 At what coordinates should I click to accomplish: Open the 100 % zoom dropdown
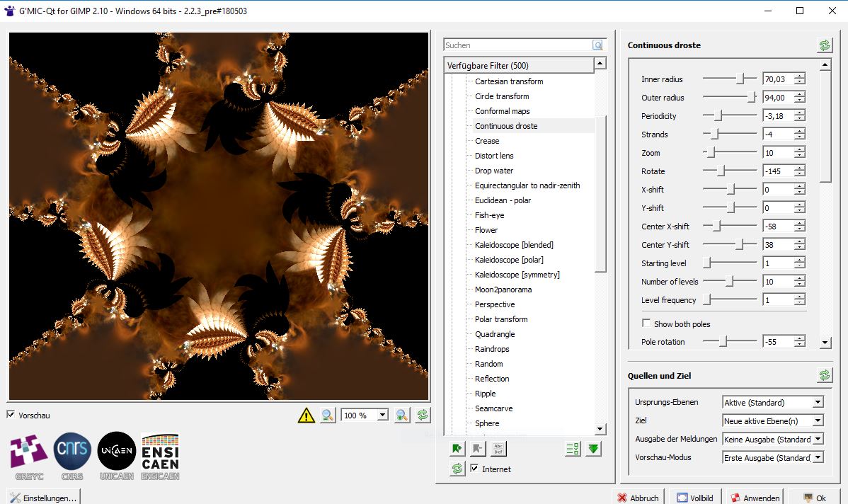[x=382, y=416]
